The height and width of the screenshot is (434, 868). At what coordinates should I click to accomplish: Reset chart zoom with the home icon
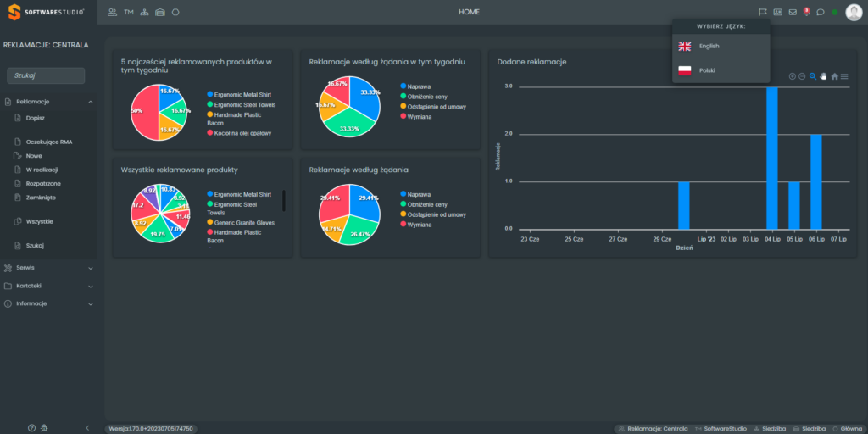point(834,76)
